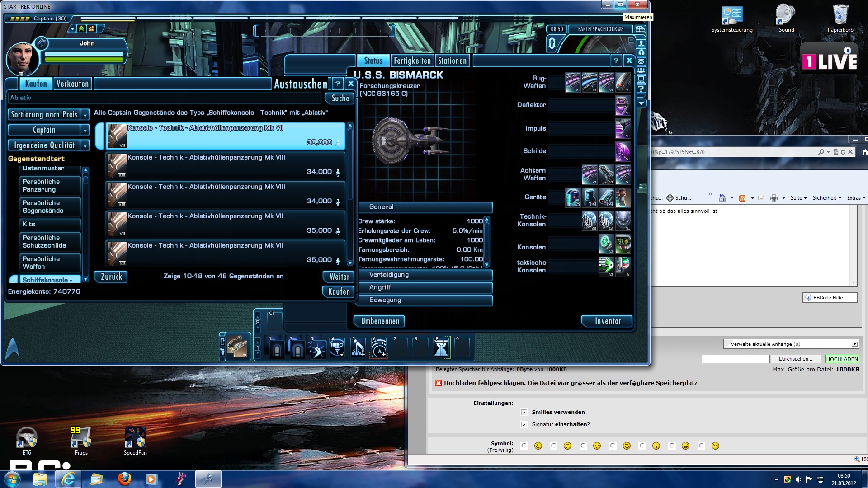This screenshot has width=868, height=488.
Task: Select the purple Schilde slot item
Action: pyautogui.click(x=623, y=151)
